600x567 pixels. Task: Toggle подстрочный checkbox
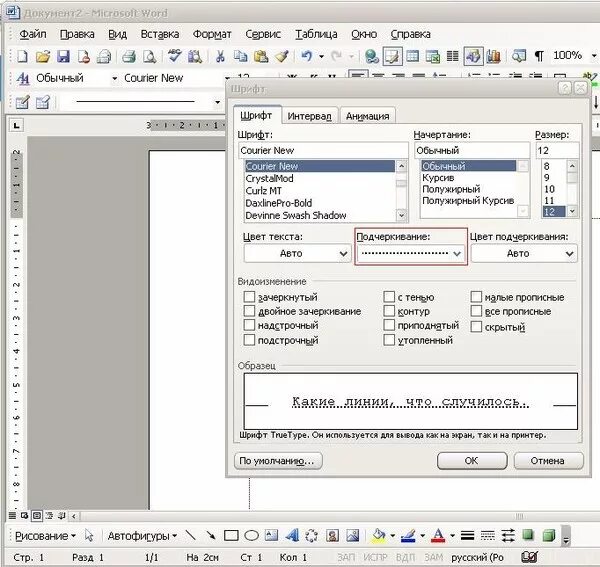tap(249, 340)
